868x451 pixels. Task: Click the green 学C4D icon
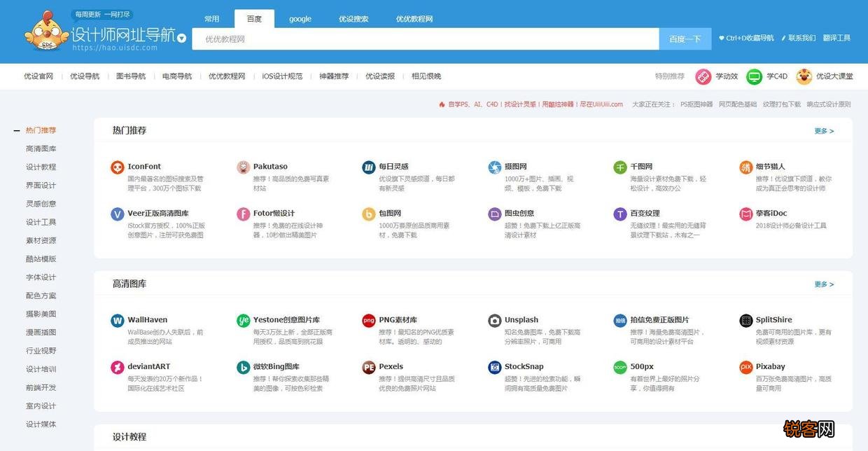coord(754,76)
